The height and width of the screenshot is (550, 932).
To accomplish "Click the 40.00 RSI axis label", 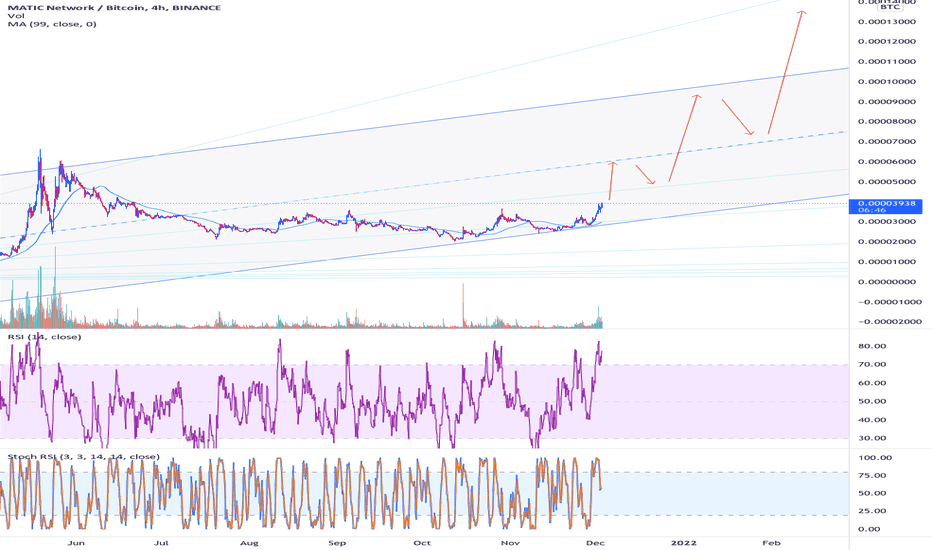I will click(x=872, y=420).
